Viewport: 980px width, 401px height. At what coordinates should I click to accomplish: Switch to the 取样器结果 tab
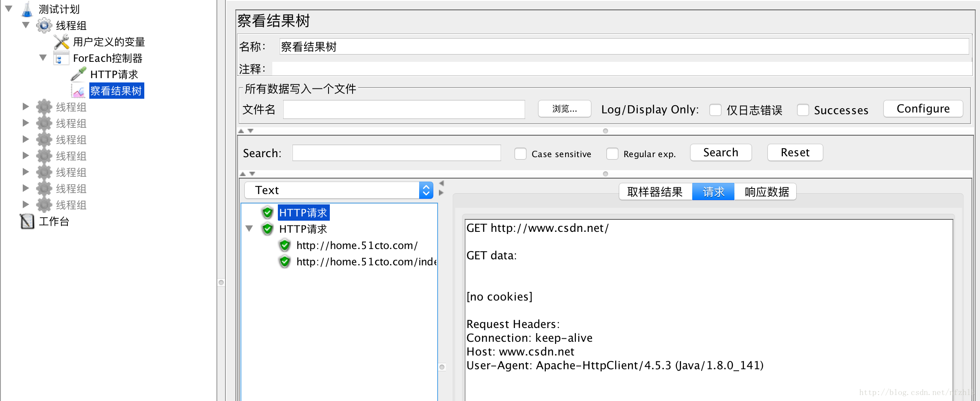(655, 192)
